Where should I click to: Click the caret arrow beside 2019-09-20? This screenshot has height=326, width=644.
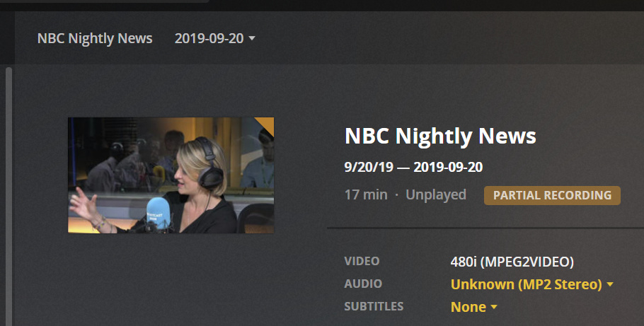coord(252,38)
